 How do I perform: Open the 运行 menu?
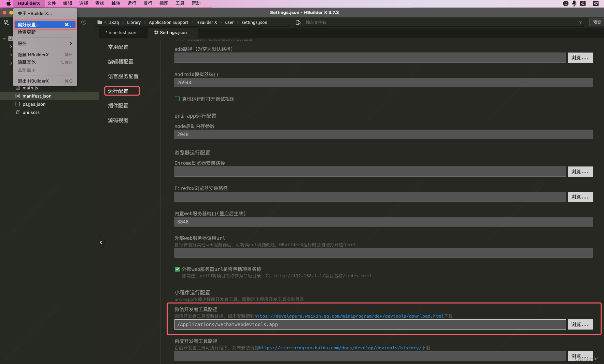tap(132, 3)
